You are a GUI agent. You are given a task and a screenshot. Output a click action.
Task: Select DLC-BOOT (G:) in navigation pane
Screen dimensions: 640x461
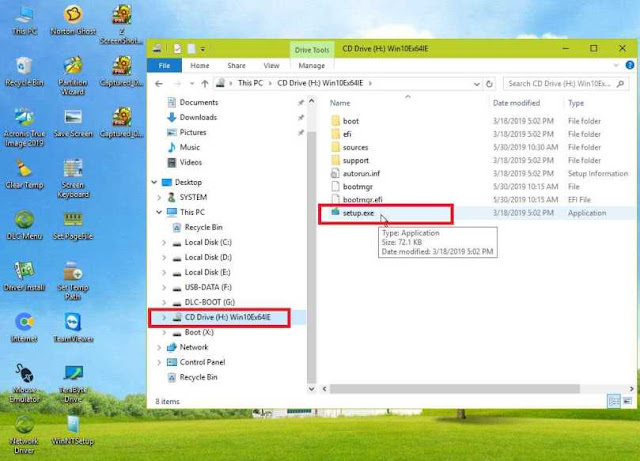pos(209,303)
